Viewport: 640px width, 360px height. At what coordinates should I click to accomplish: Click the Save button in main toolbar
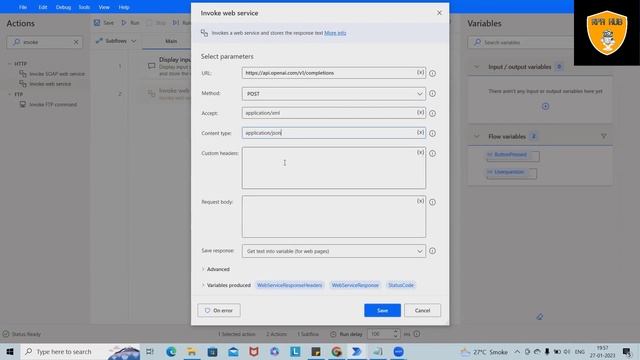point(104,23)
